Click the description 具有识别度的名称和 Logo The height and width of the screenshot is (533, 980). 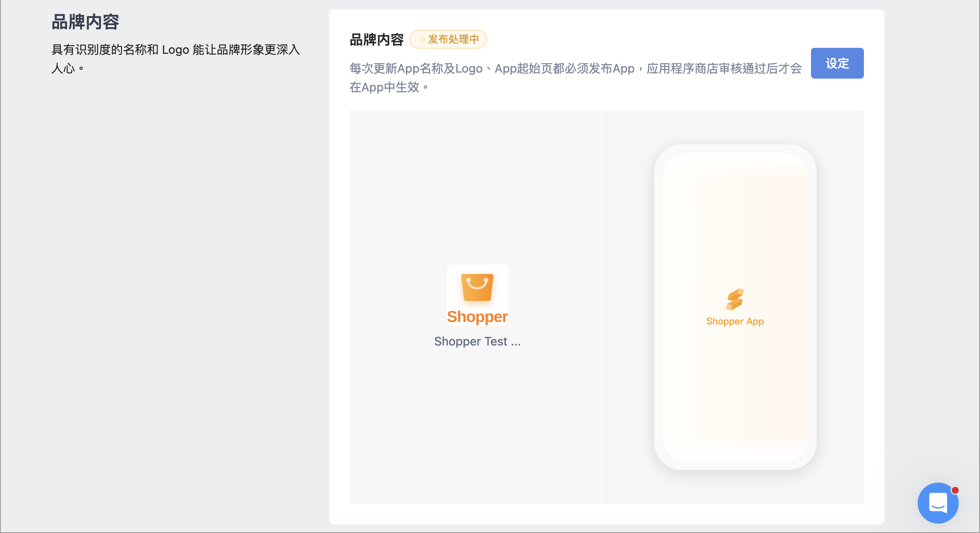click(x=175, y=59)
